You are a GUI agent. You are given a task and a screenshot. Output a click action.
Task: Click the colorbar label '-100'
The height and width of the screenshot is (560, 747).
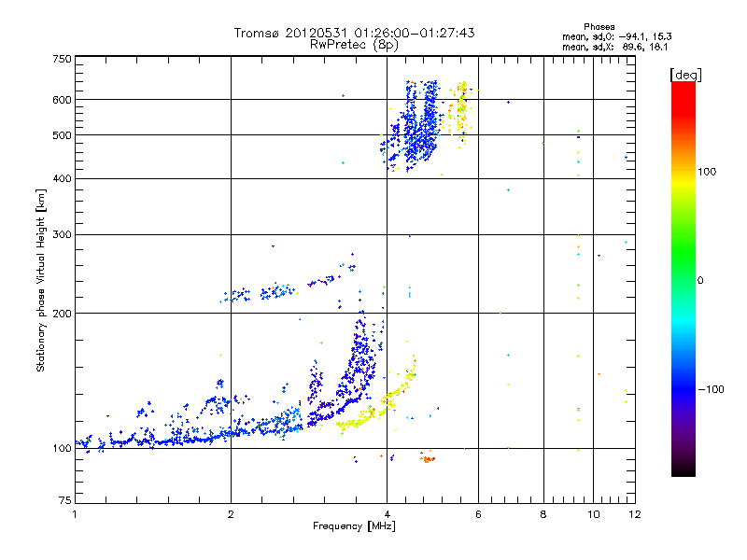click(711, 389)
